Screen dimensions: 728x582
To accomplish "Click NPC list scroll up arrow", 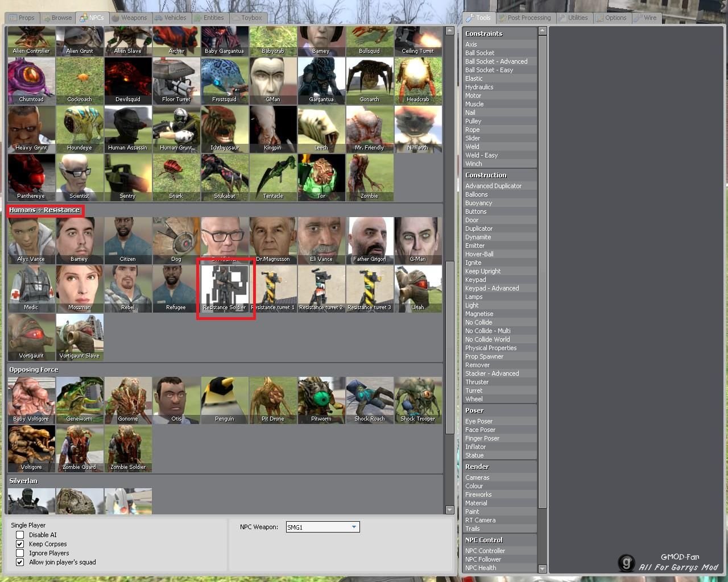I will (449, 31).
